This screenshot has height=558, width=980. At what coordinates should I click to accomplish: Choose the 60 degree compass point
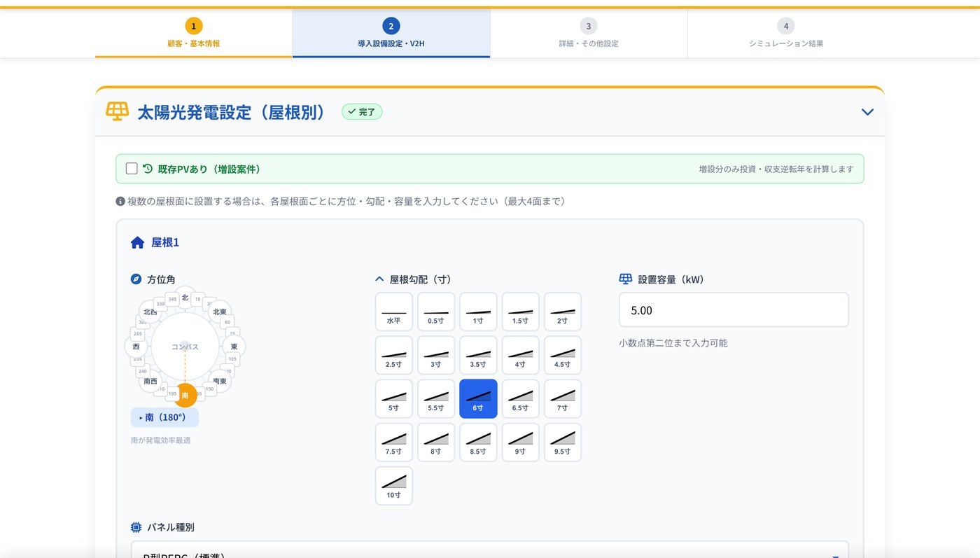coord(227,322)
